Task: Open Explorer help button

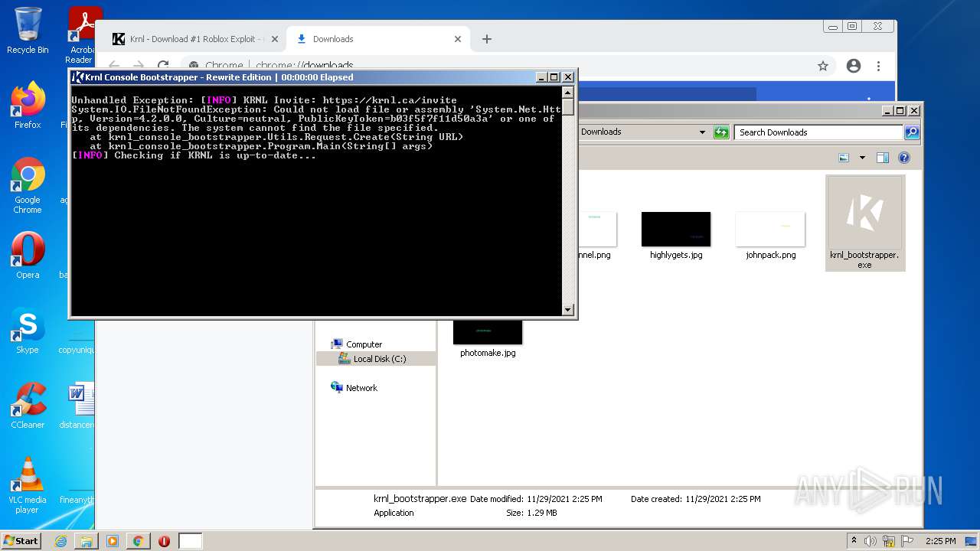Action: 904,158
